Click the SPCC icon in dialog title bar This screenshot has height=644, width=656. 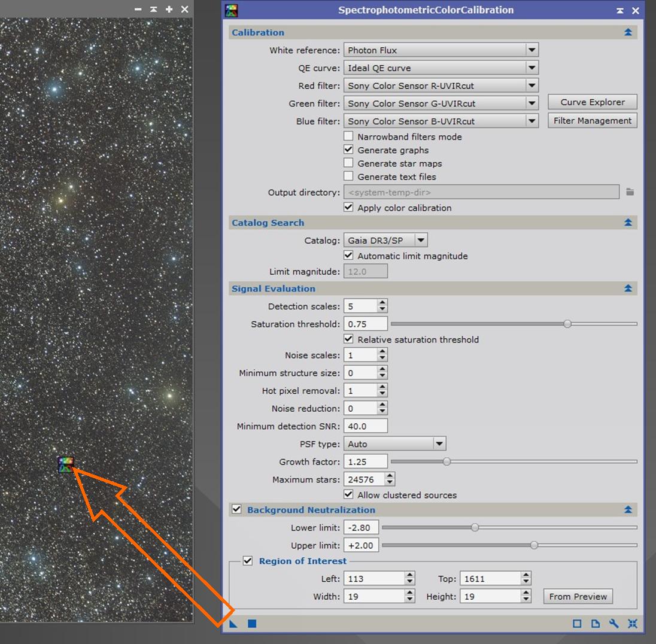coord(231,10)
